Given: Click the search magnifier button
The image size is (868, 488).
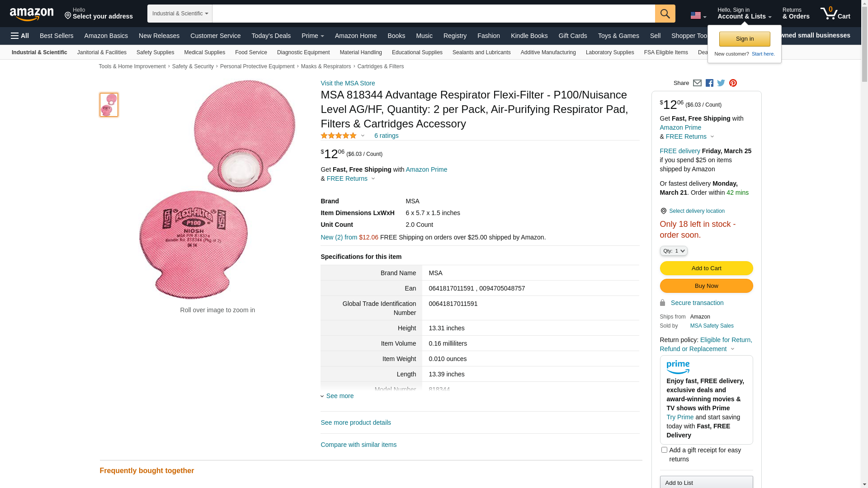Looking at the screenshot, I should tap(665, 14).
